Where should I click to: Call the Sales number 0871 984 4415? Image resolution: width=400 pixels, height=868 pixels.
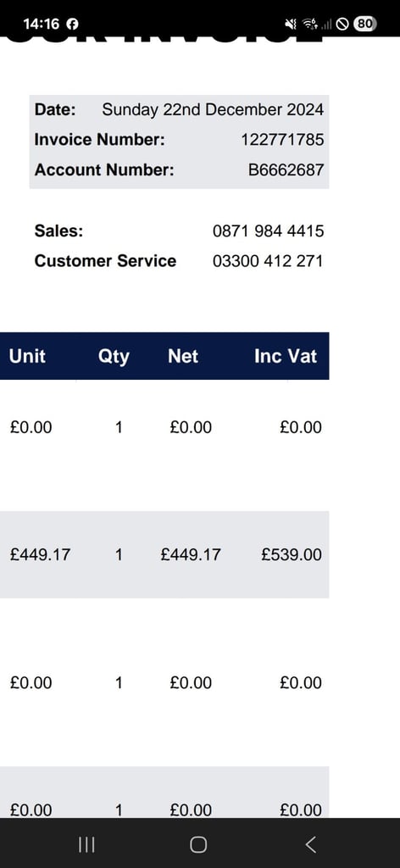269,231
